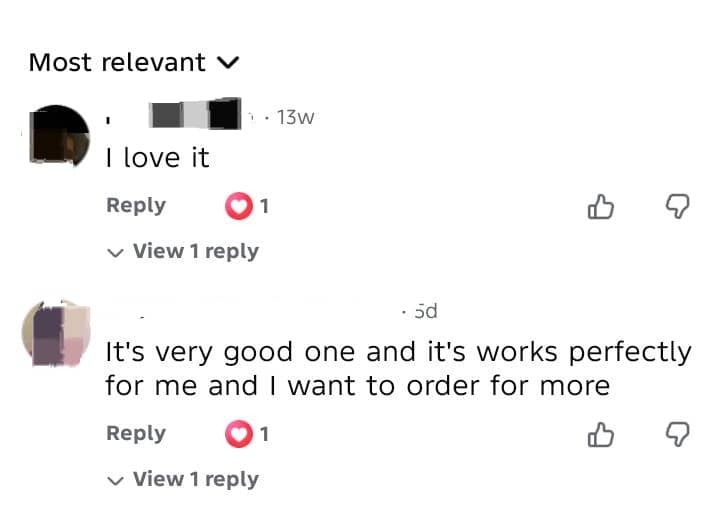Click reaction count beside second comment's heart
Image resolution: width=720 pixels, height=508 pixels.
click(264, 435)
